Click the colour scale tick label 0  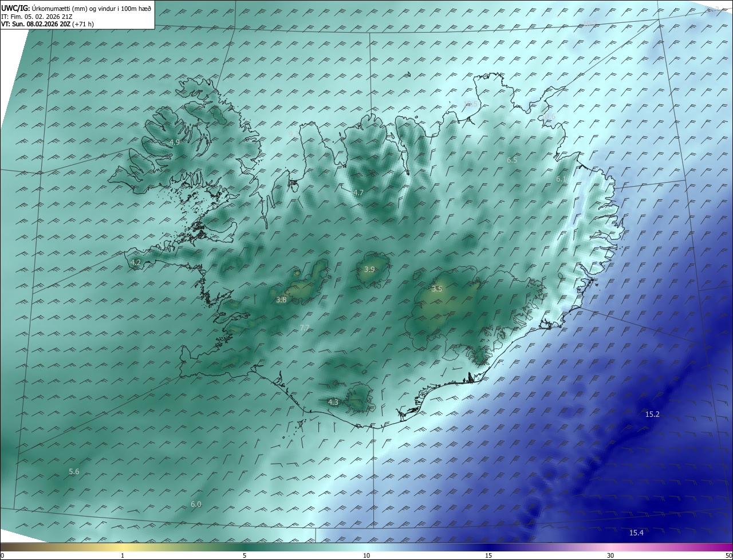(x=2, y=555)
